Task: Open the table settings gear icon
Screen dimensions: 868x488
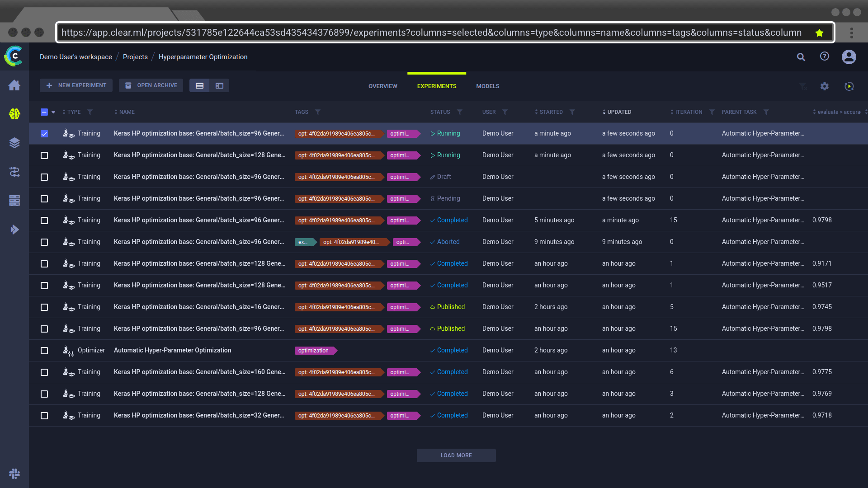Action: tap(825, 86)
